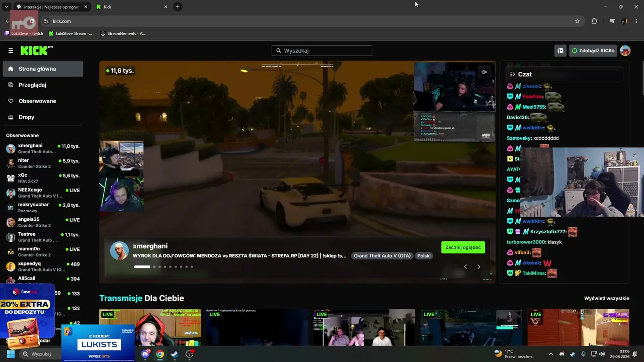
Task: Open a new browser tab
Action: [178, 7]
